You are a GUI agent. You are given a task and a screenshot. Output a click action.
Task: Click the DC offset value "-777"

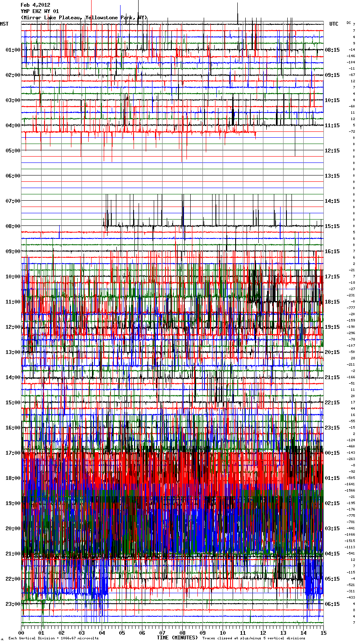pos(351,308)
